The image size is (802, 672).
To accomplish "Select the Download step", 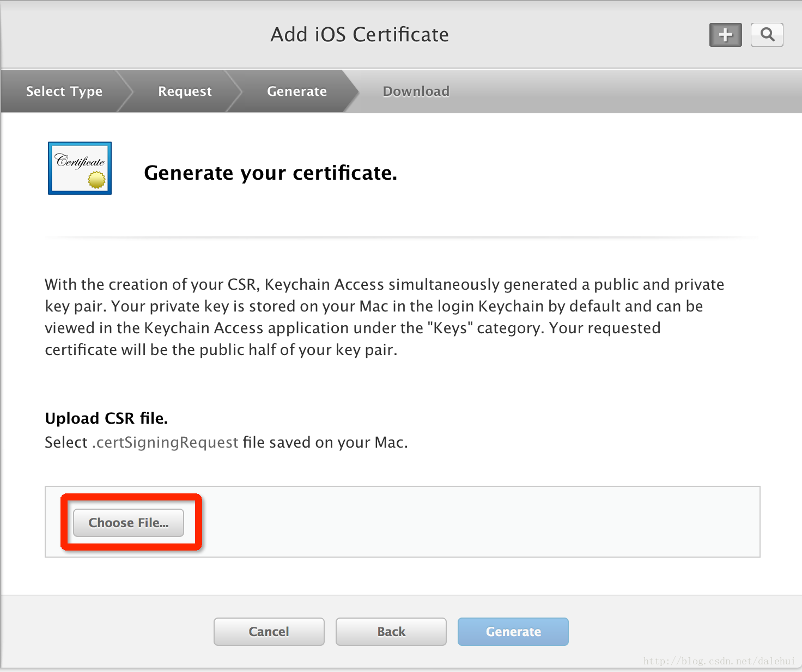I will [416, 91].
